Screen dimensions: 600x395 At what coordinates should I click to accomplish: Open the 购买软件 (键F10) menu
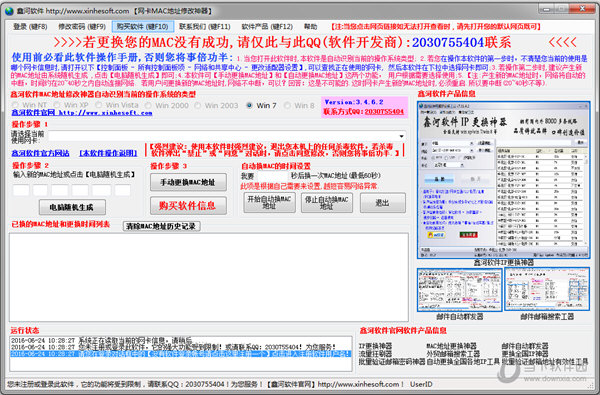tap(143, 26)
